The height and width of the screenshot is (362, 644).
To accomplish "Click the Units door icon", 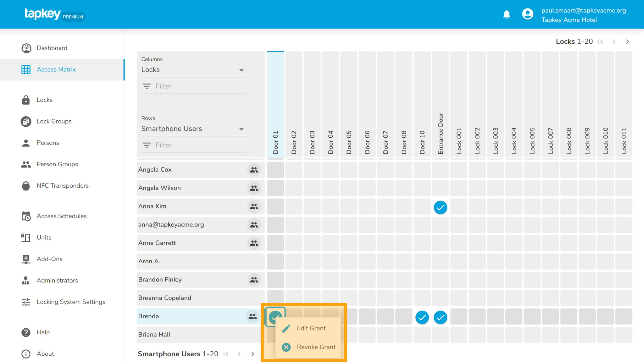I will click(x=26, y=238).
